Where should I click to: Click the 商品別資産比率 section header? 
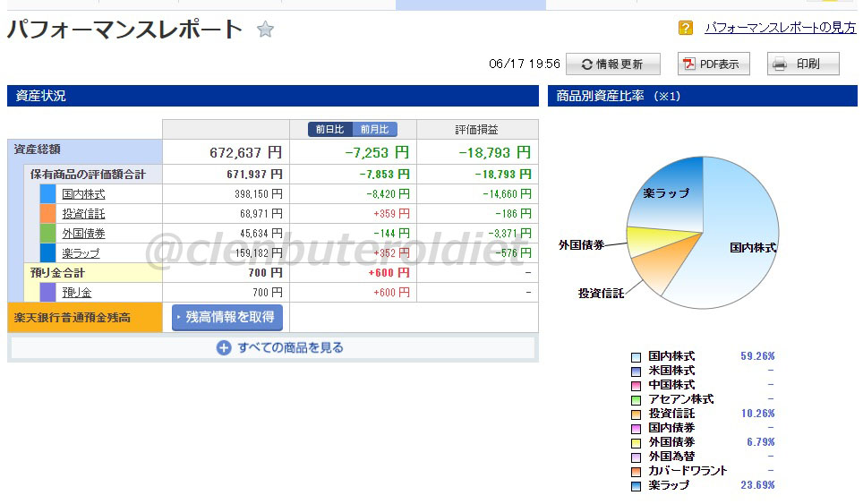702,96
